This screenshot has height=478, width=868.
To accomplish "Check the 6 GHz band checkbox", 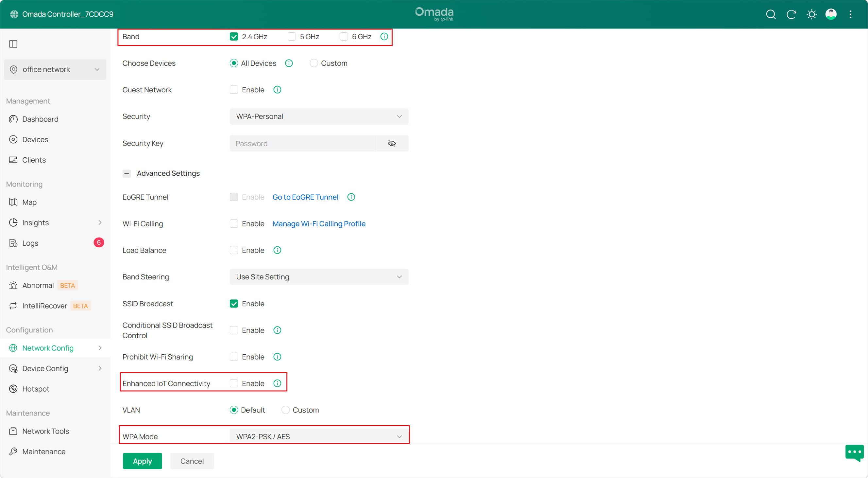I will tap(344, 36).
